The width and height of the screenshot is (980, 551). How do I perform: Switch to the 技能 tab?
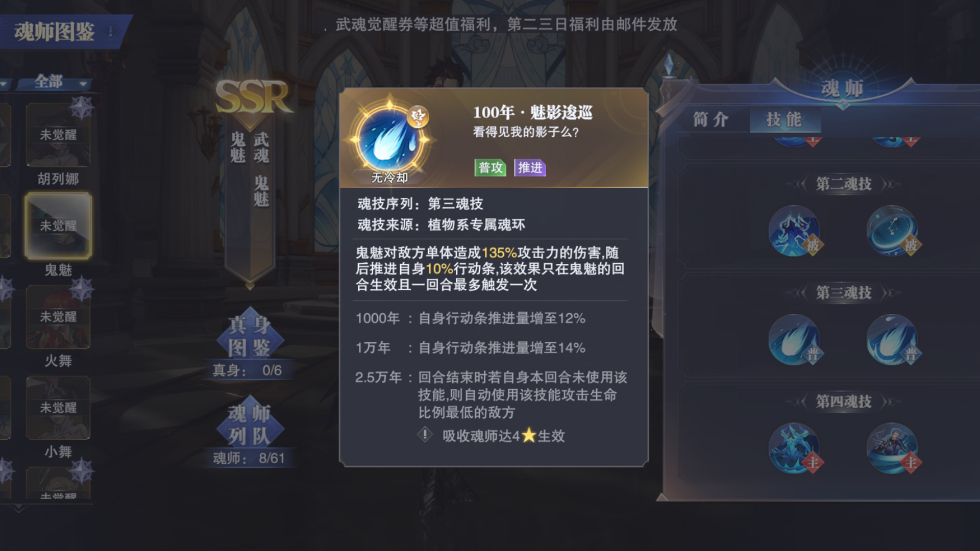785,119
